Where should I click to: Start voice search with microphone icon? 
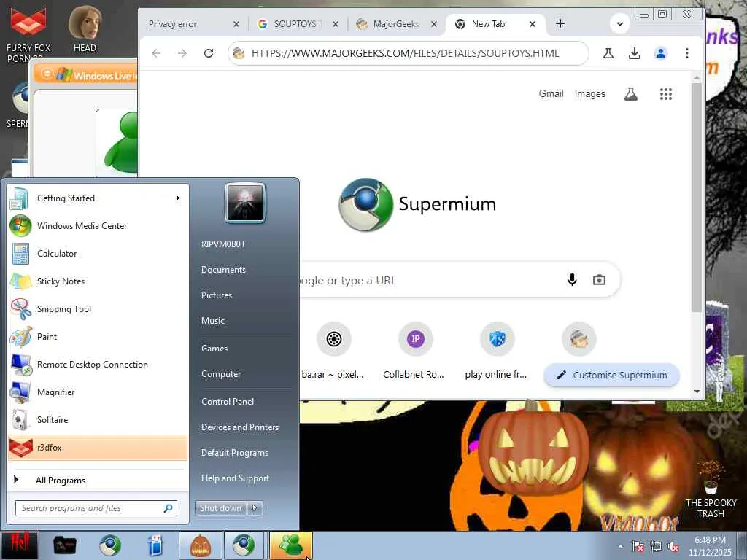572,279
